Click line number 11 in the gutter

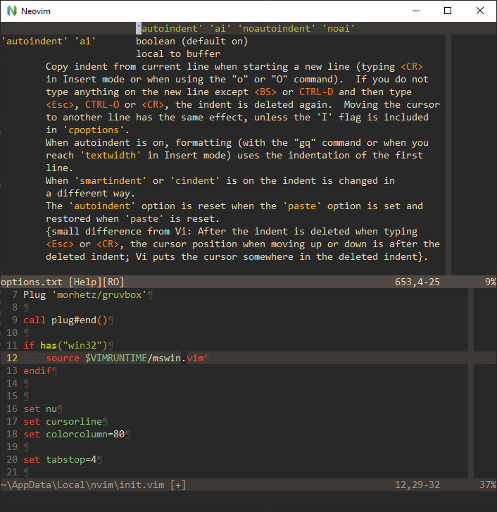[12, 345]
